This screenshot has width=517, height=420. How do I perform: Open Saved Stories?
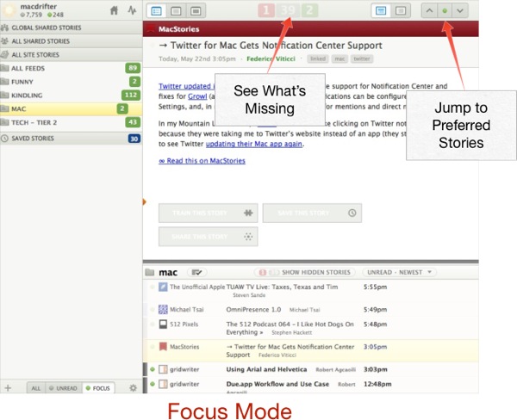tap(71, 139)
